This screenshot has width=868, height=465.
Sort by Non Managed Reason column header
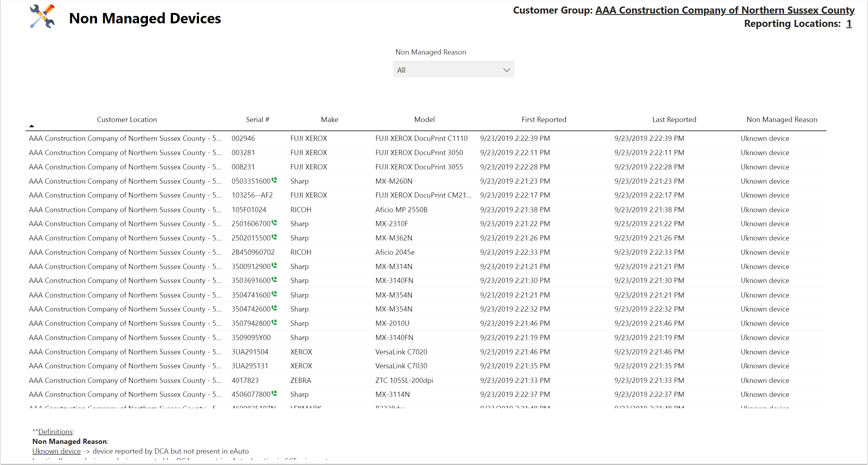coord(782,120)
